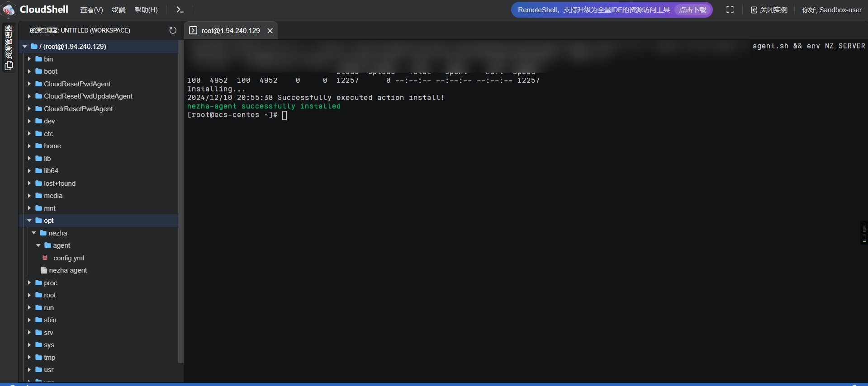Toggle fullscreen mode icon
The image size is (868, 386).
tap(730, 9)
